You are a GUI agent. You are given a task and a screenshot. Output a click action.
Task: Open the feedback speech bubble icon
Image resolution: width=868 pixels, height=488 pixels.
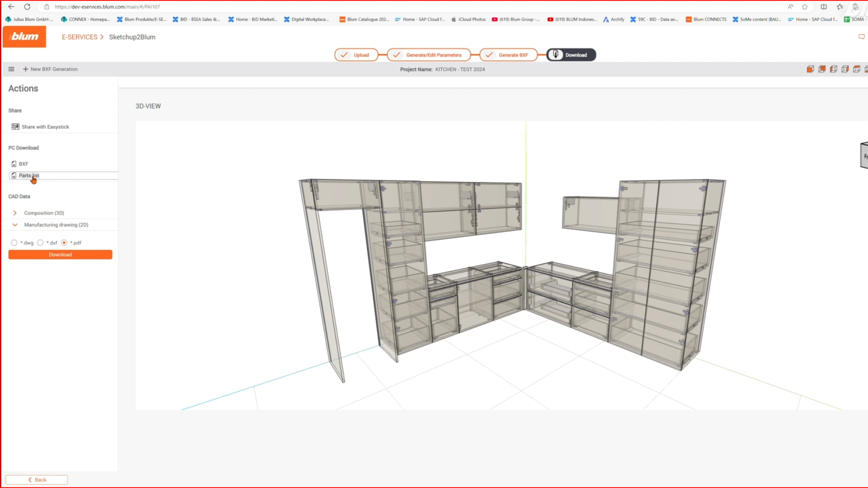pos(861,37)
